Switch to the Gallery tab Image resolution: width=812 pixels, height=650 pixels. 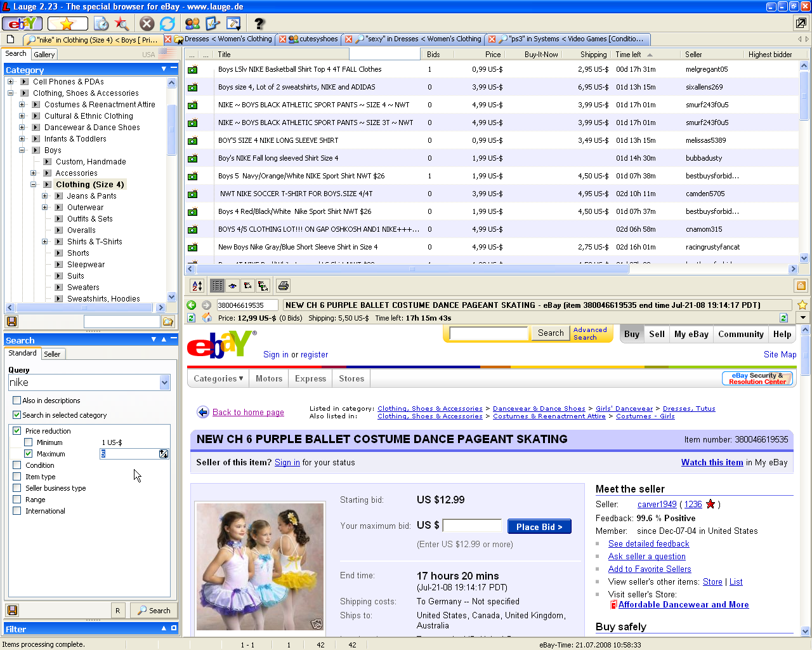click(44, 55)
